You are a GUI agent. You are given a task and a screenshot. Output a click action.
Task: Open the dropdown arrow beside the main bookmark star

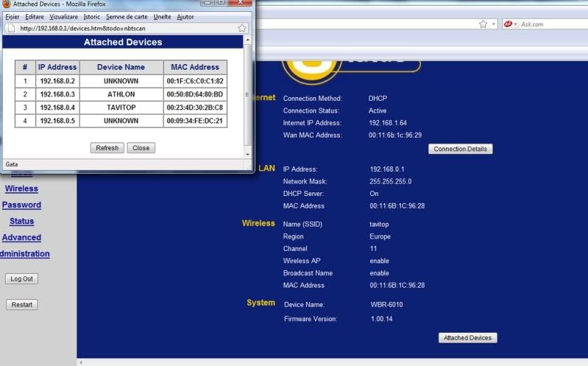coord(492,24)
